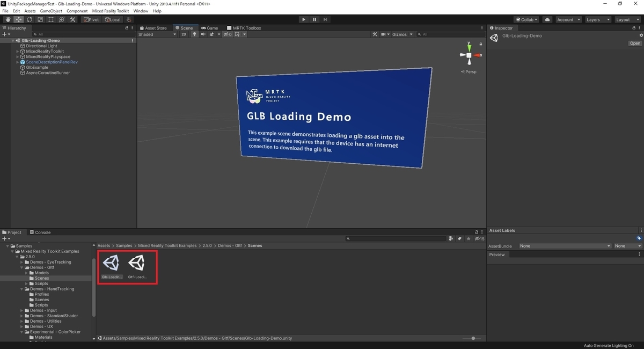Open Gizmos dropdown

pos(402,34)
